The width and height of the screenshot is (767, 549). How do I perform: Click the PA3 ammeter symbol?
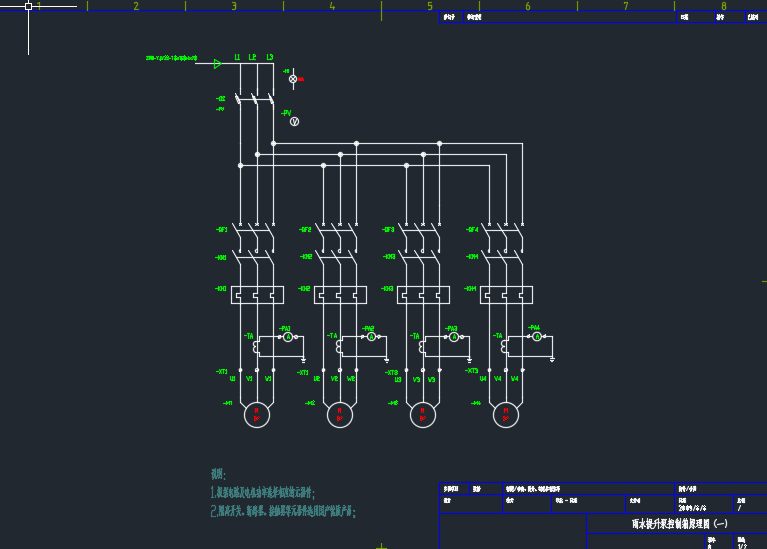tap(453, 337)
